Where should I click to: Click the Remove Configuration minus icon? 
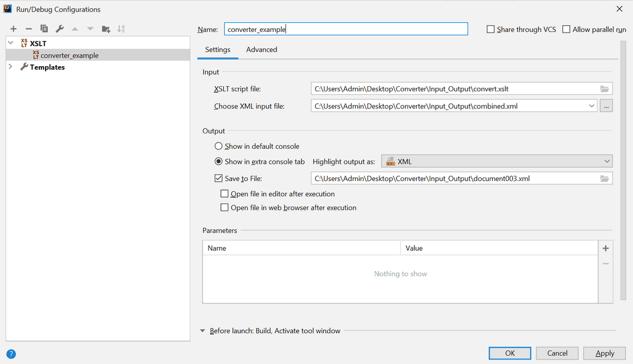point(29,29)
